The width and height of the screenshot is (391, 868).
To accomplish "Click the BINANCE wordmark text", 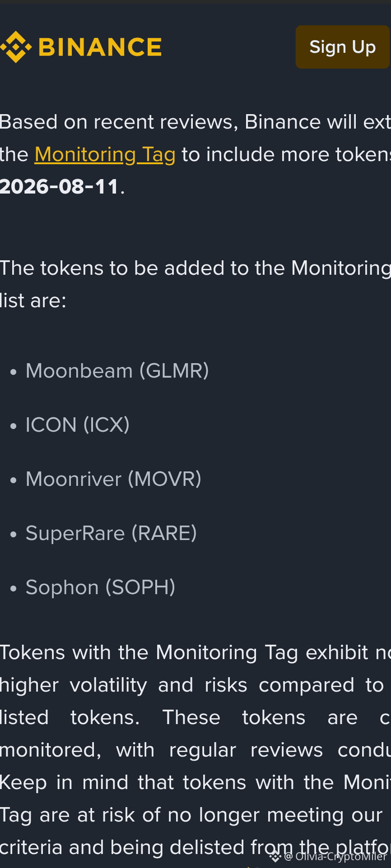I will [100, 47].
